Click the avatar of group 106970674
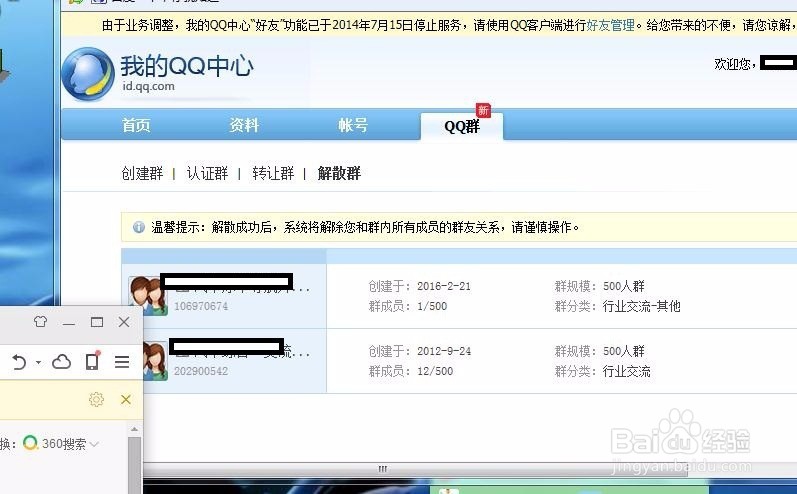 pyautogui.click(x=148, y=296)
